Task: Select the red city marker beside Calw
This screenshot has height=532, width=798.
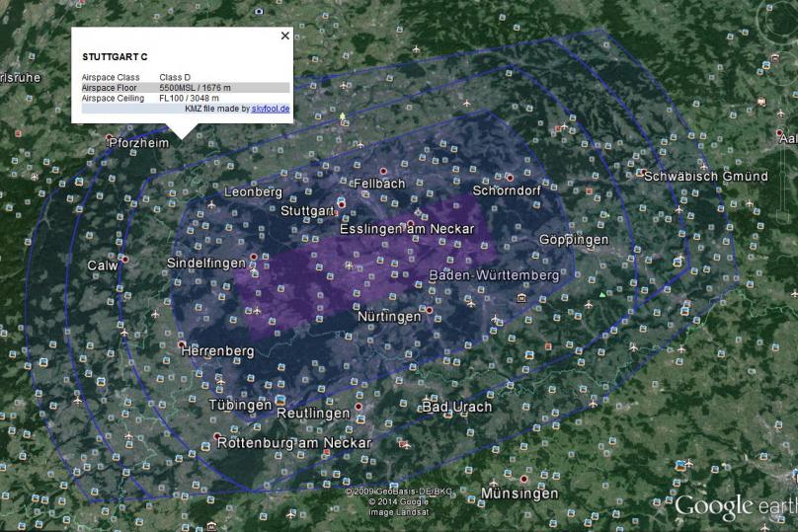Action: 124,260
